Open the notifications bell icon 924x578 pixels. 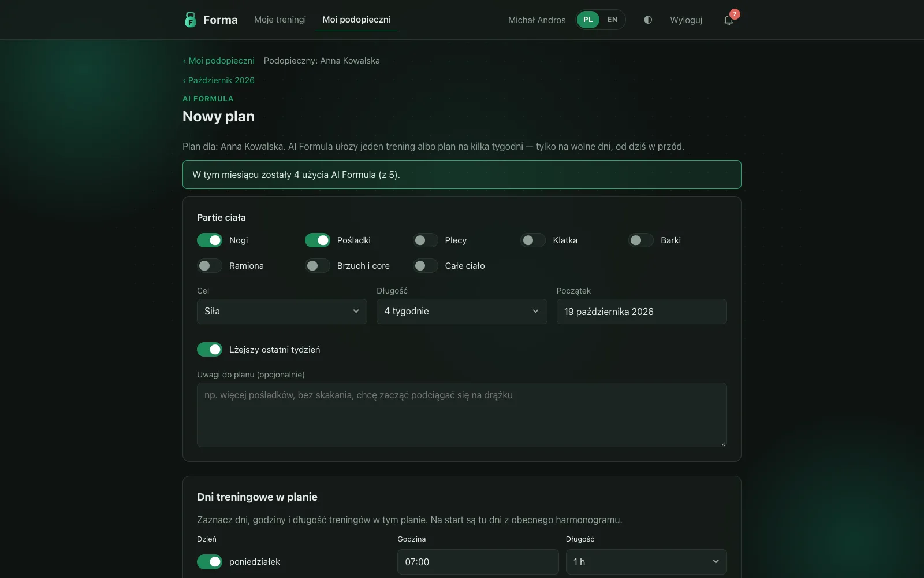click(x=729, y=20)
